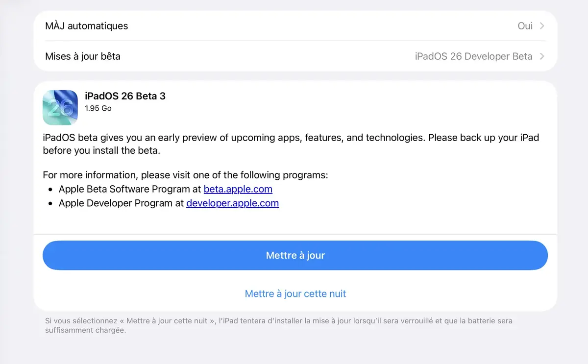Tap the iPadOS version artwork thumbnail
The height and width of the screenshot is (364, 588).
click(x=60, y=107)
